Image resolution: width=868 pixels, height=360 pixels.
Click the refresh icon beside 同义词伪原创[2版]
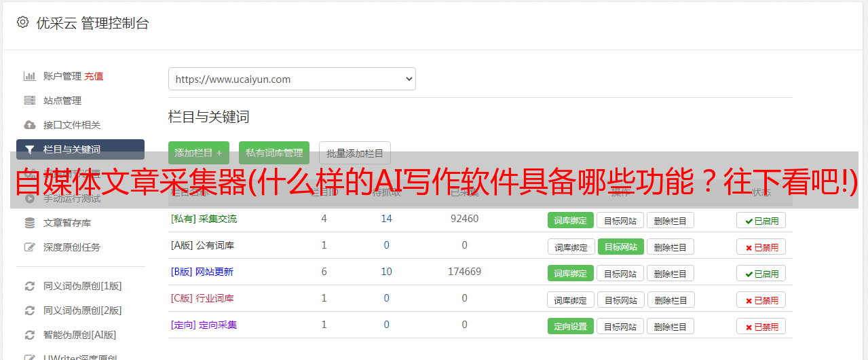point(30,310)
